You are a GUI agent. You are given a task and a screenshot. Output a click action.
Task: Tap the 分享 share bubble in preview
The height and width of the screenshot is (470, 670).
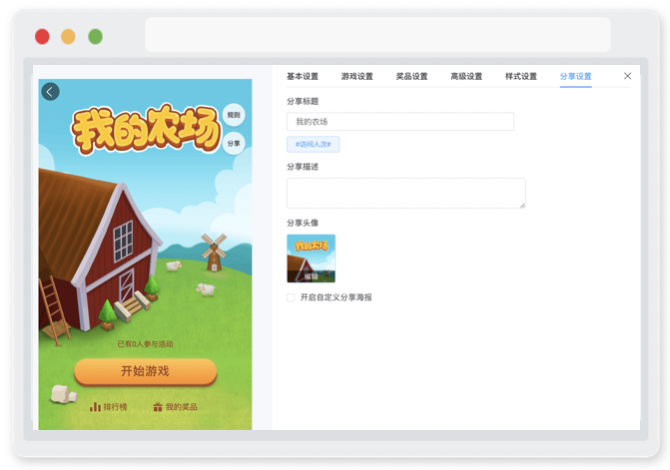point(234,144)
